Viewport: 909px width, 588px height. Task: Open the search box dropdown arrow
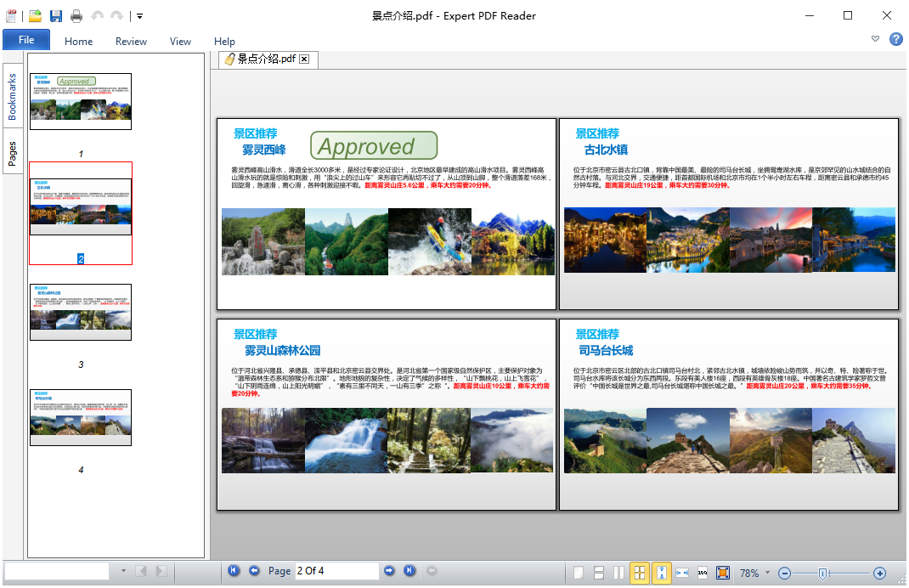tap(121, 572)
